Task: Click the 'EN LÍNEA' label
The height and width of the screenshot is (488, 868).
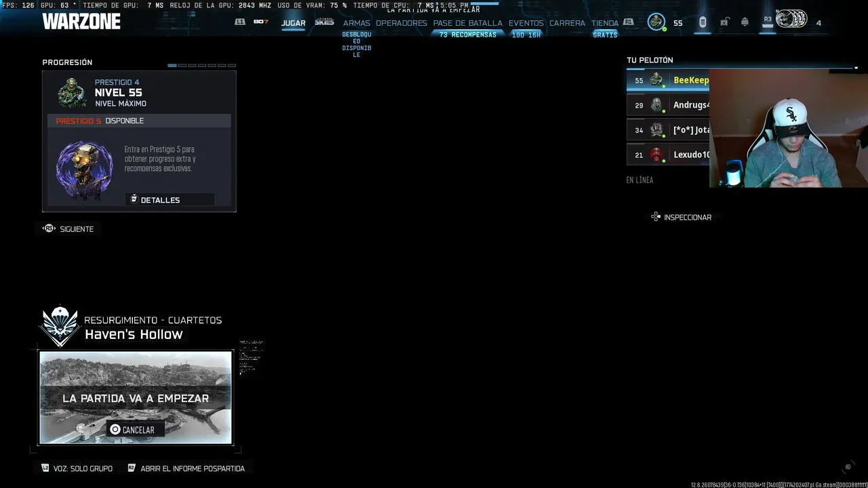Action: (639, 180)
